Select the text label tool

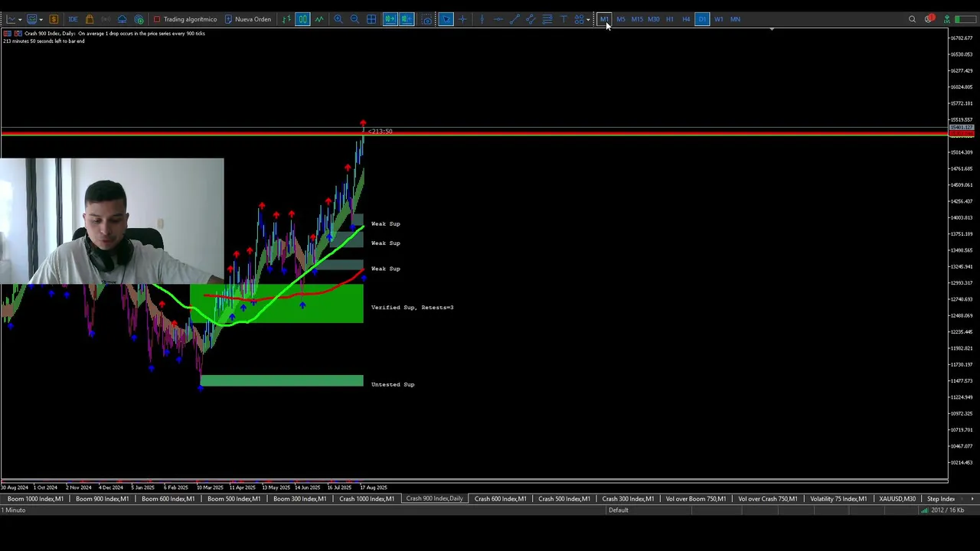click(x=564, y=19)
